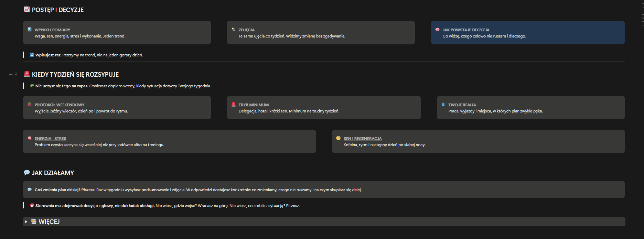The width and height of the screenshot is (644, 239).
Task: Open the TRYB MINIMUM link
Action: pyautogui.click(x=254, y=105)
